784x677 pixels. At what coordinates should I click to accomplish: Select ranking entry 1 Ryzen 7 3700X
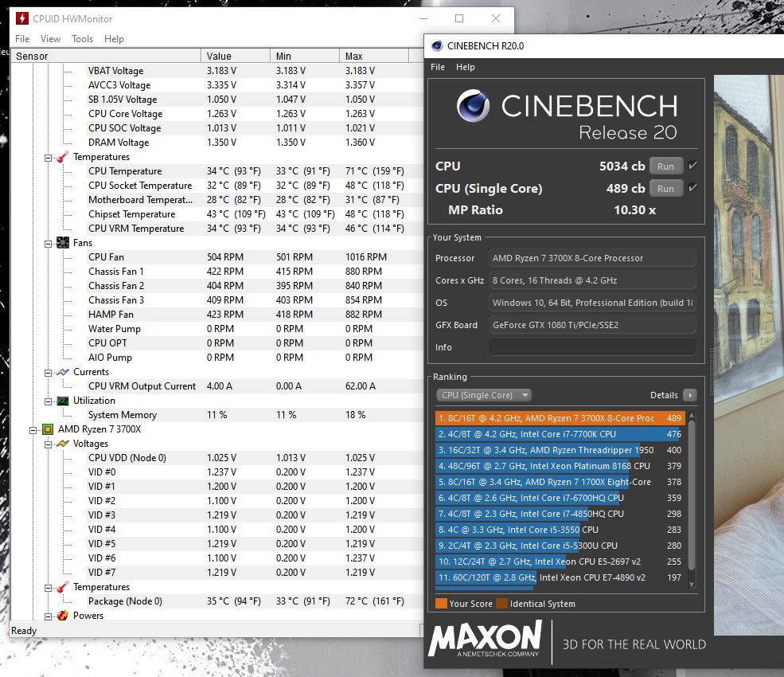(x=559, y=418)
